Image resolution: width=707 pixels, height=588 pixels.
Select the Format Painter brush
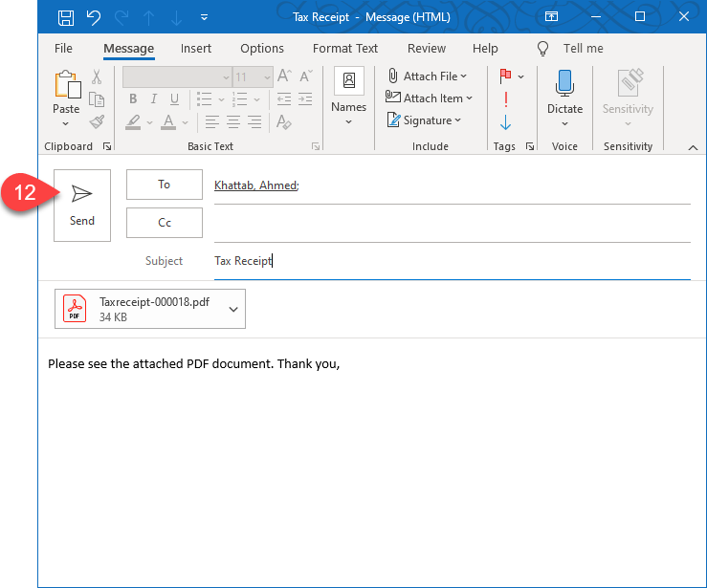tap(97, 121)
